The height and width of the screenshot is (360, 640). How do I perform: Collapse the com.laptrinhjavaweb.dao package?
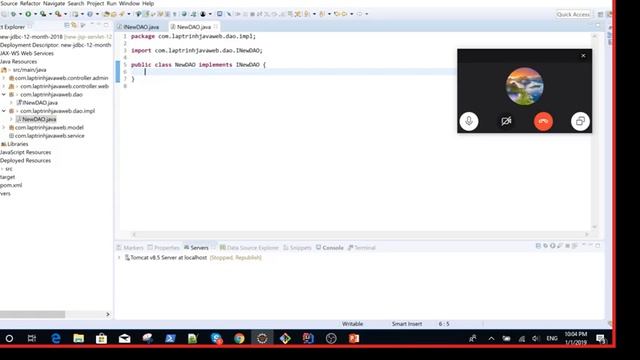4,94
